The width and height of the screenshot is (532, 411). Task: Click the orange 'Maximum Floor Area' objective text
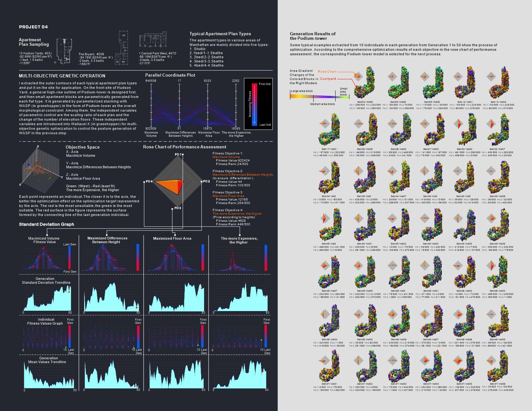pos(228,196)
